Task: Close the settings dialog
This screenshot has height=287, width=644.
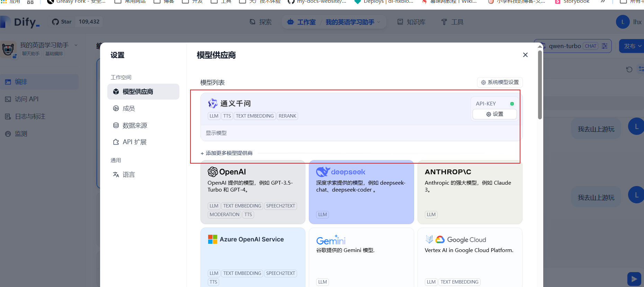Action: 525,55
